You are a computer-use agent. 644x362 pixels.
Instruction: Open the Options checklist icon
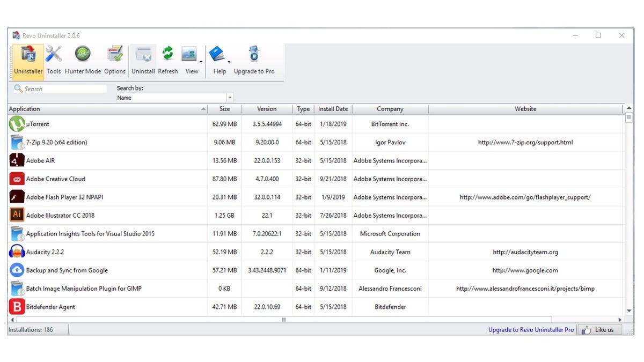click(x=115, y=55)
